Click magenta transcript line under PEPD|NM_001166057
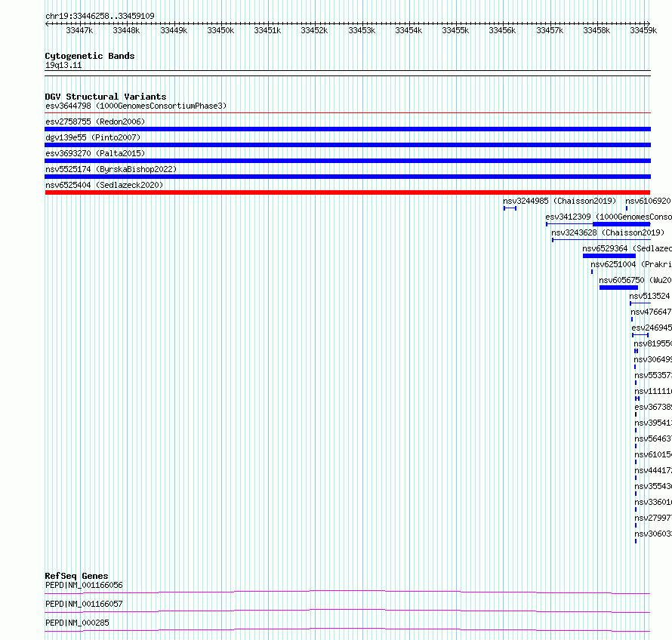This screenshot has height=640, width=672. pos(347,611)
